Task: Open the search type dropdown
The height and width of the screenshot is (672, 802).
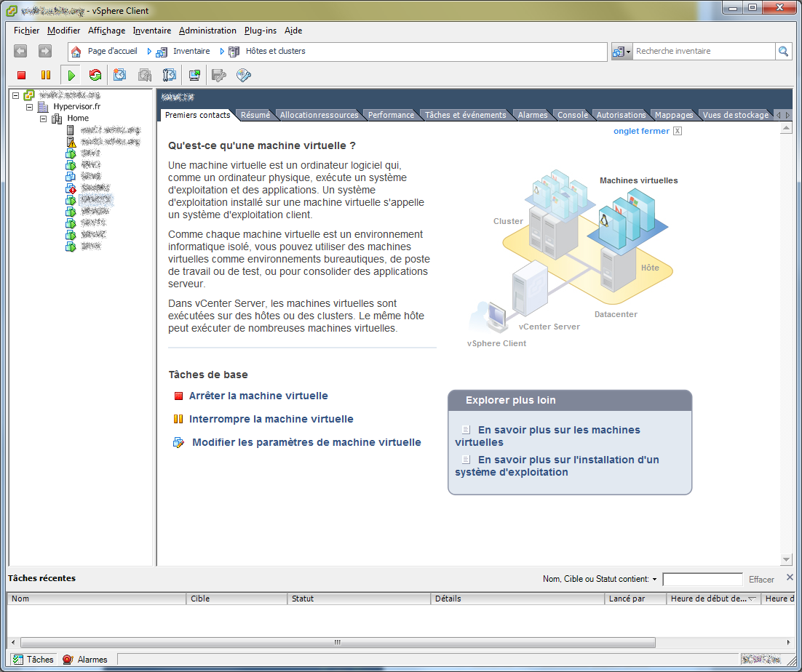Action: pos(622,52)
